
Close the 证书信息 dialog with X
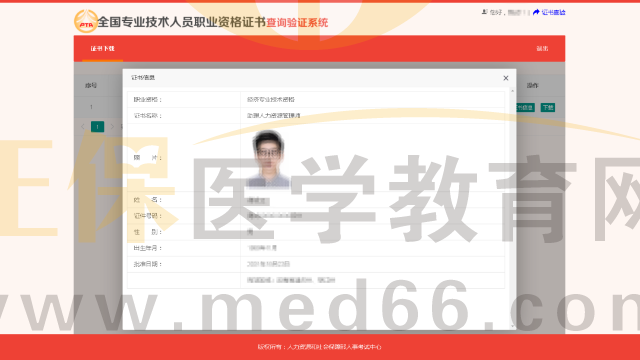pyautogui.click(x=506, y=78)
